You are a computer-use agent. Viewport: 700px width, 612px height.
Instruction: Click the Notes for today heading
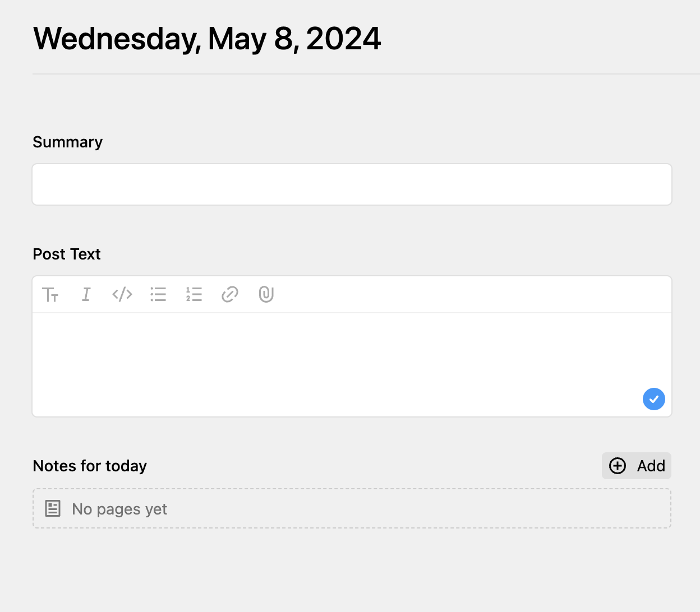tap(90, 466)
